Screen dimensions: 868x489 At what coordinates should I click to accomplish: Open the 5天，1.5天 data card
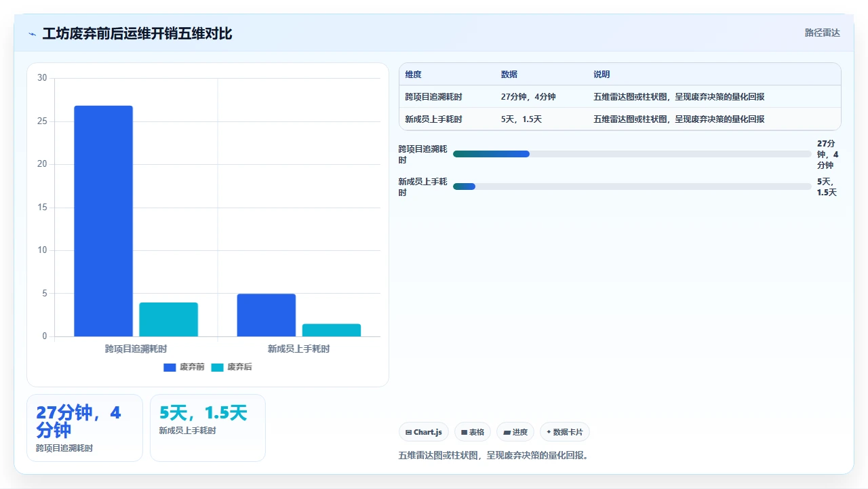pyautogui.click(x=208, y=428)
